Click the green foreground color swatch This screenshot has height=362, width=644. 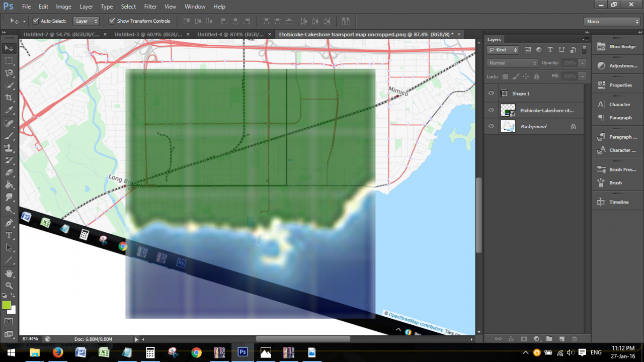coord(6,305)
